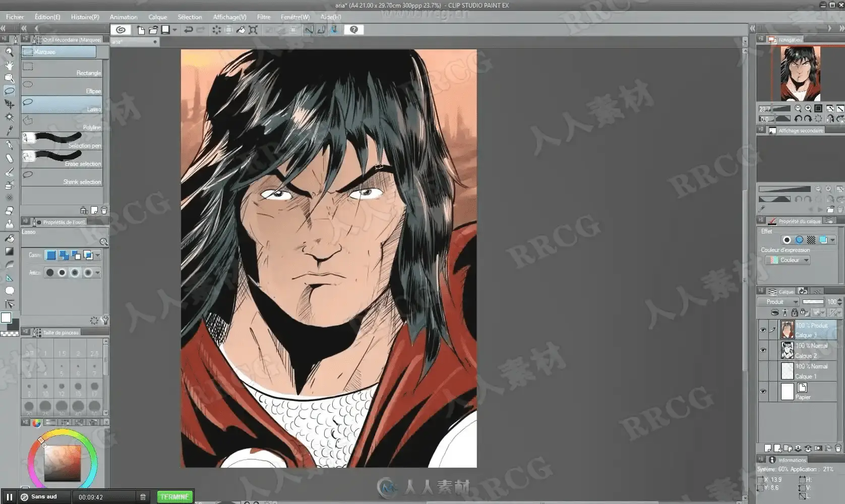Expand the anti-aliasing options arrow

98,273
